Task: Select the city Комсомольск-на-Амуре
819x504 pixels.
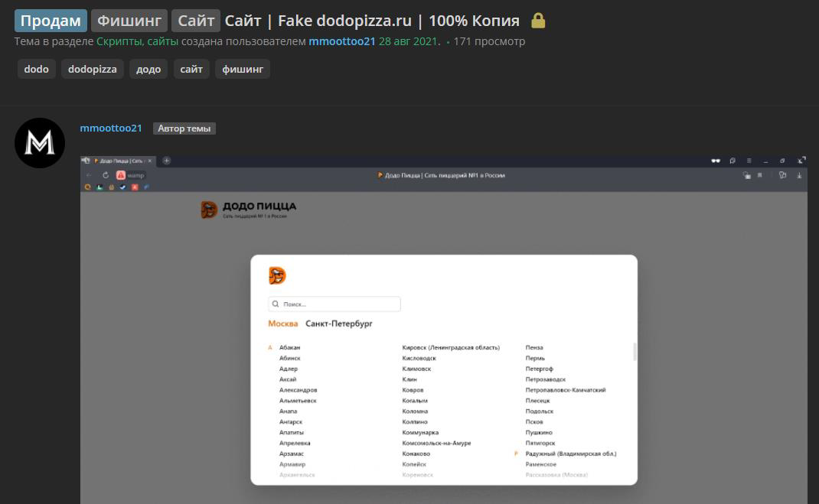Action: tap(436, 443)
